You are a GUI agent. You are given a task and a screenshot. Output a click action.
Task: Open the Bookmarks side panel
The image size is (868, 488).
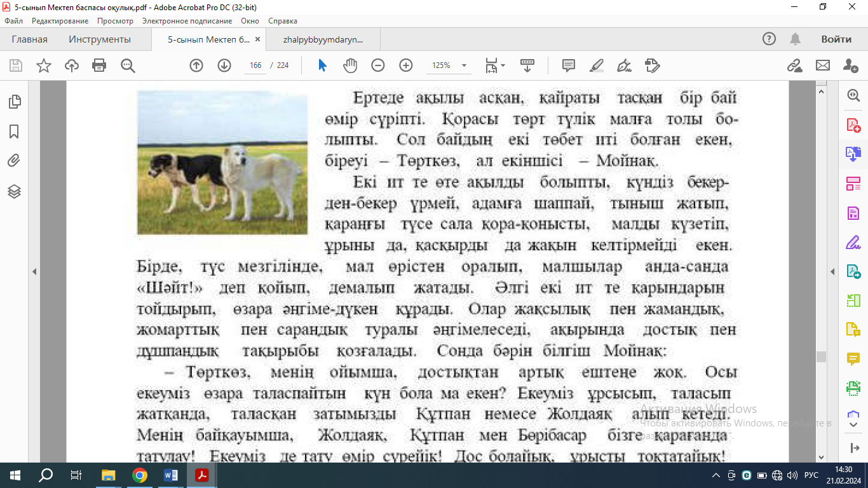14,132
